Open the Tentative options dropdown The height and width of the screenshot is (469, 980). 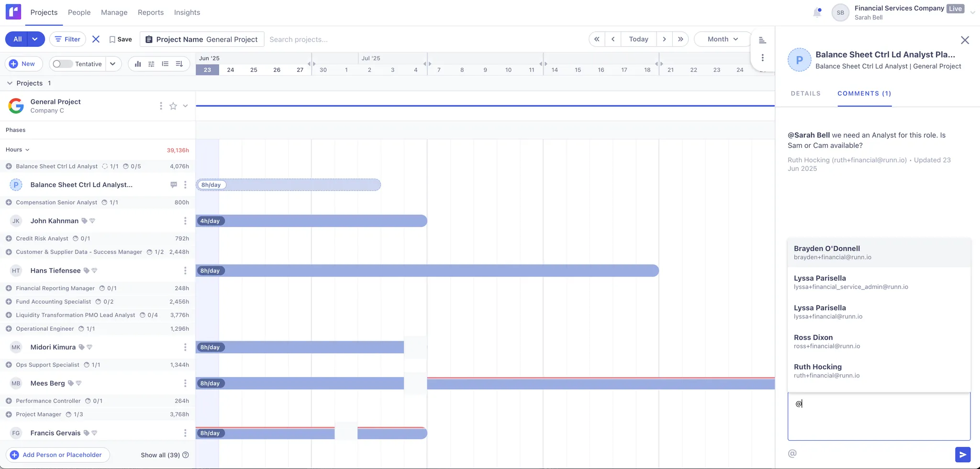coord(113,64)
